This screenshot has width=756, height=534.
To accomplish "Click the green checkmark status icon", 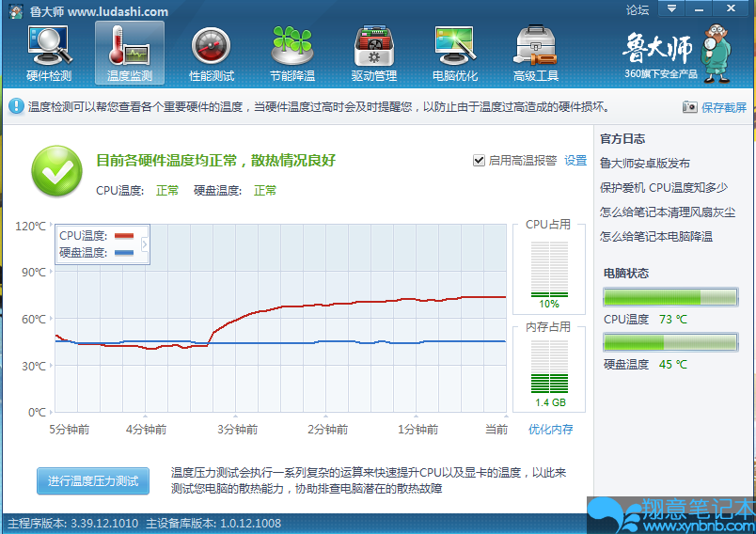I will [57, 170].
